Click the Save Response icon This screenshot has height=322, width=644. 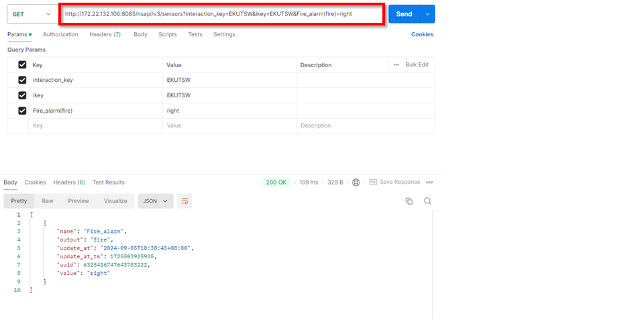point(373,182)
